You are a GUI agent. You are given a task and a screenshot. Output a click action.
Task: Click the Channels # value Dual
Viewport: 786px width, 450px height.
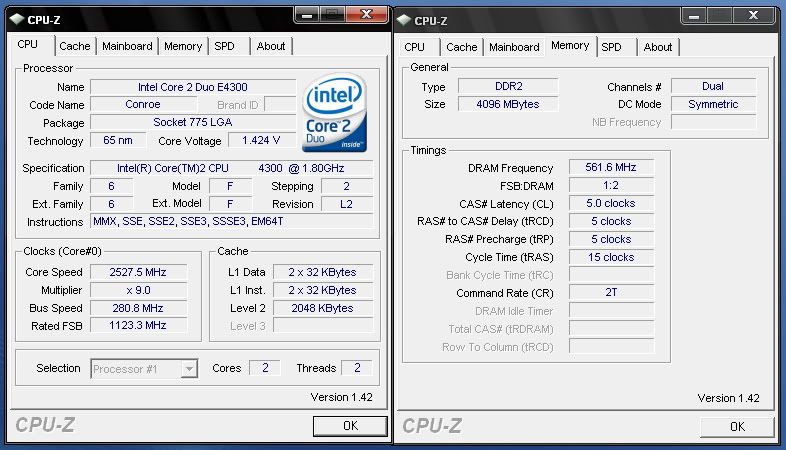click(x=713, y=86)
